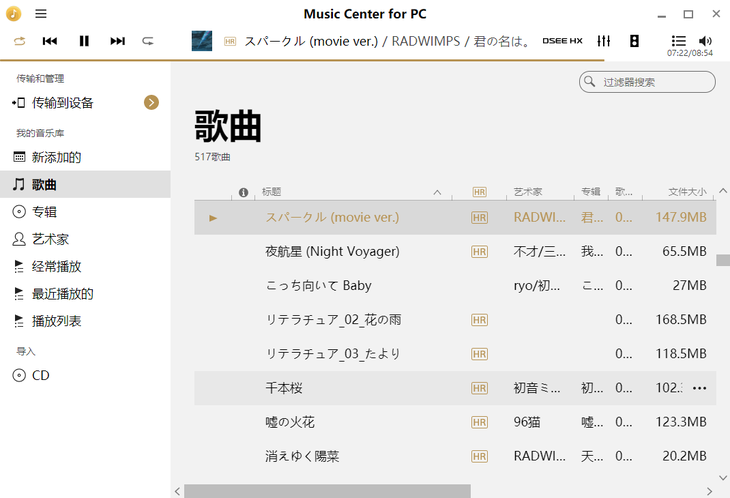This screenshot has width=730, height=498.
Task: Open 新添加的 in sidebar
Action: click(85, 157)
